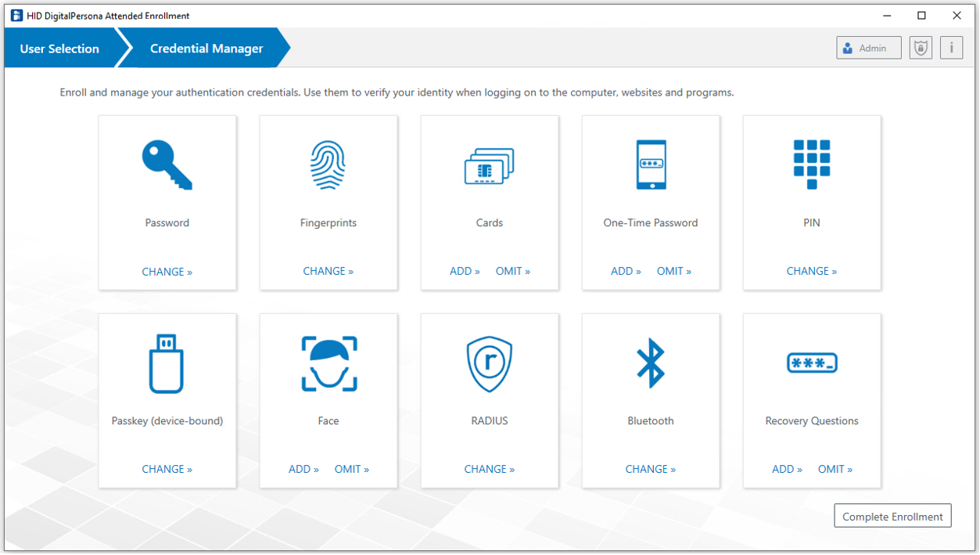Select the Fingerprints icon tile

click(x=328, y=165)
